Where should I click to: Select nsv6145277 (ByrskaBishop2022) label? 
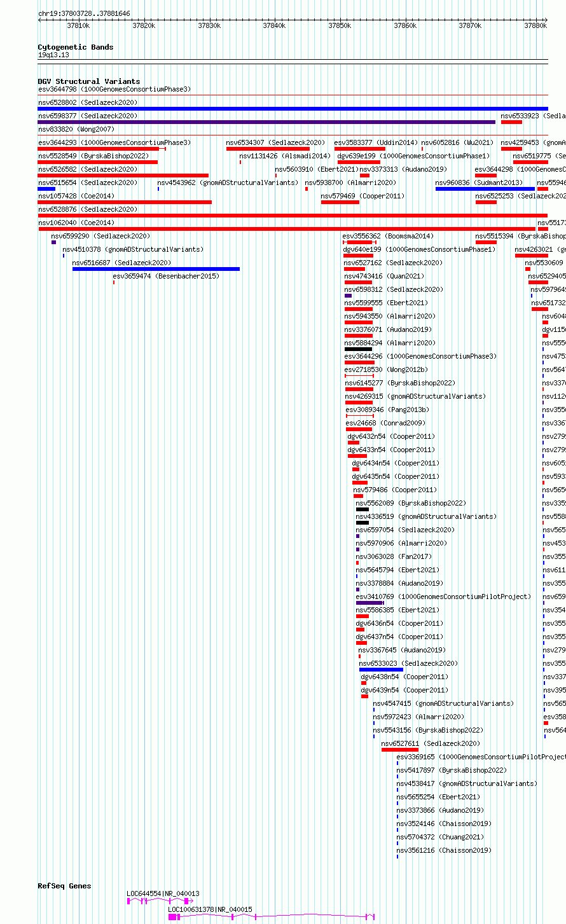[x=401, y=383]
